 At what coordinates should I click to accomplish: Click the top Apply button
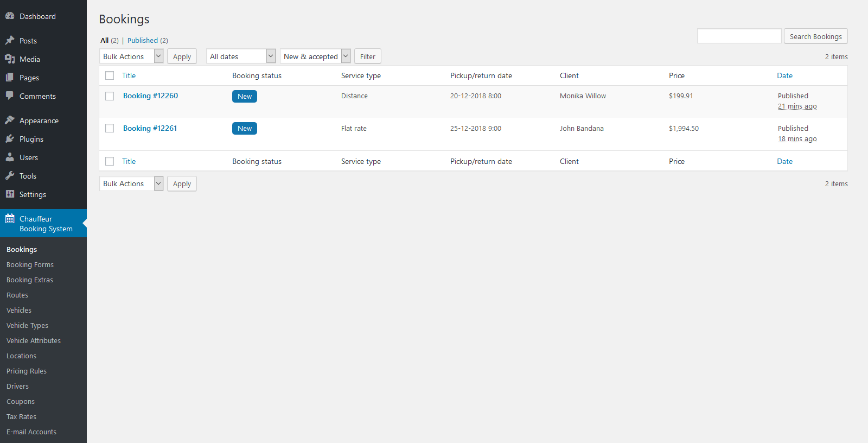click(182, 56)
